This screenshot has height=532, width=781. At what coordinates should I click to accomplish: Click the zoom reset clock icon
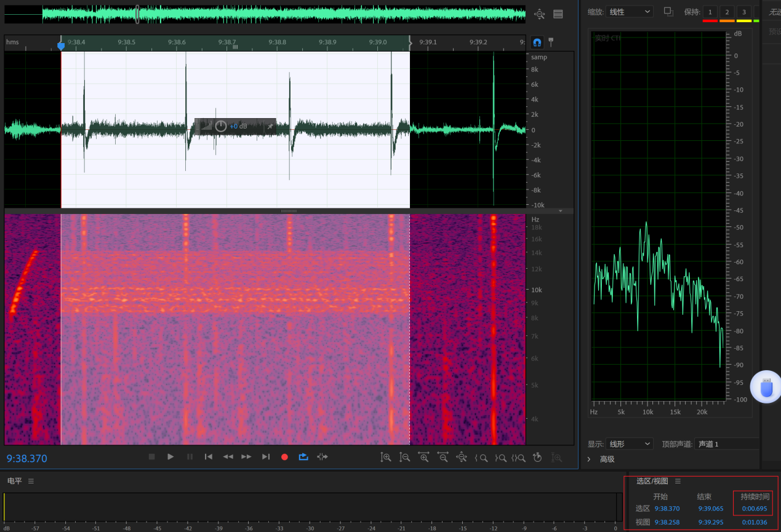tap(537, 458)
